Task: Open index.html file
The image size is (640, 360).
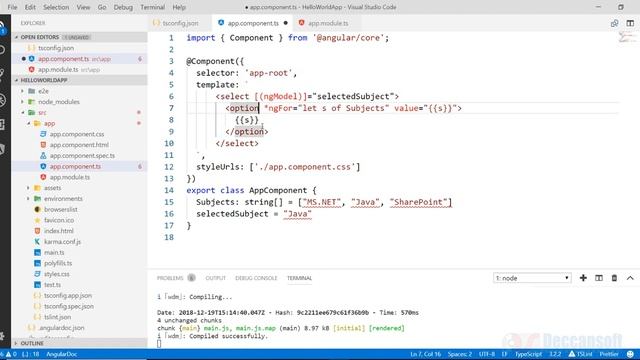Action: [58, 231]
